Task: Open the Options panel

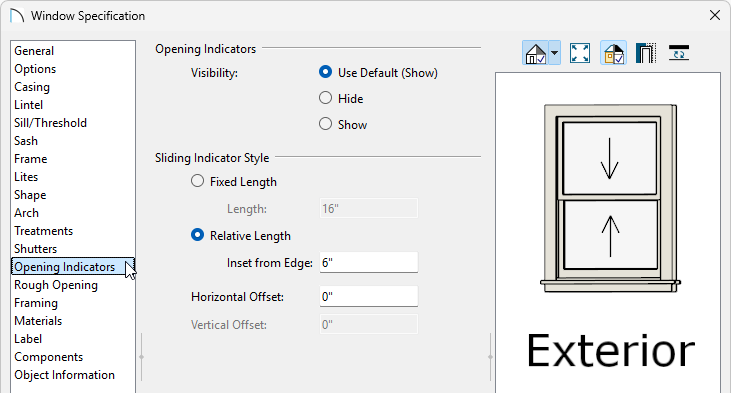Action: click(73, 69)
